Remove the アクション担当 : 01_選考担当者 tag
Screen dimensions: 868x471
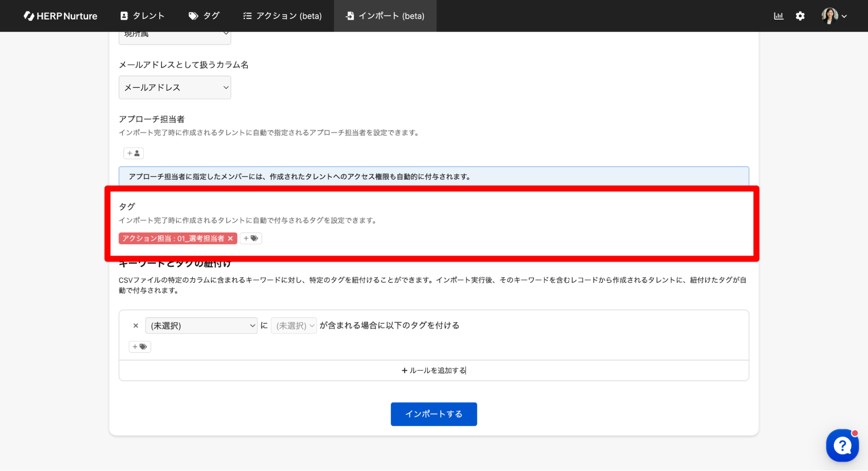click(x=231, y=238)
